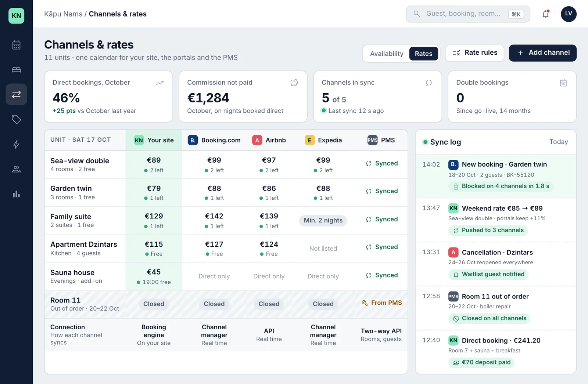Select the Sea-view double unit row
588x384 pixels.
click(226, 164)
